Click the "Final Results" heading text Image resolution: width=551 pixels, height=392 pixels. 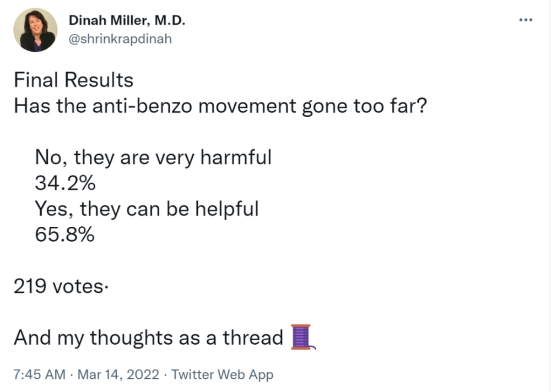(x=73, y=80)
